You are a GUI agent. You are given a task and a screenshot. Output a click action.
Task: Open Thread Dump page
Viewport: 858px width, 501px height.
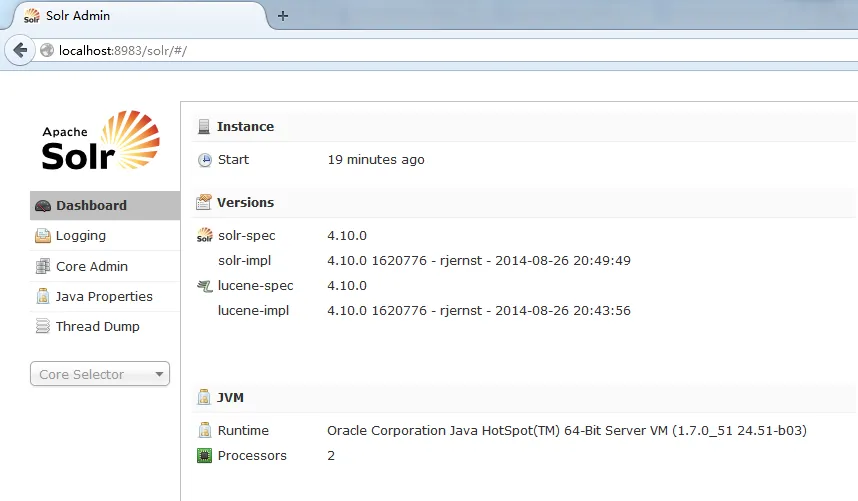point(105,327)
